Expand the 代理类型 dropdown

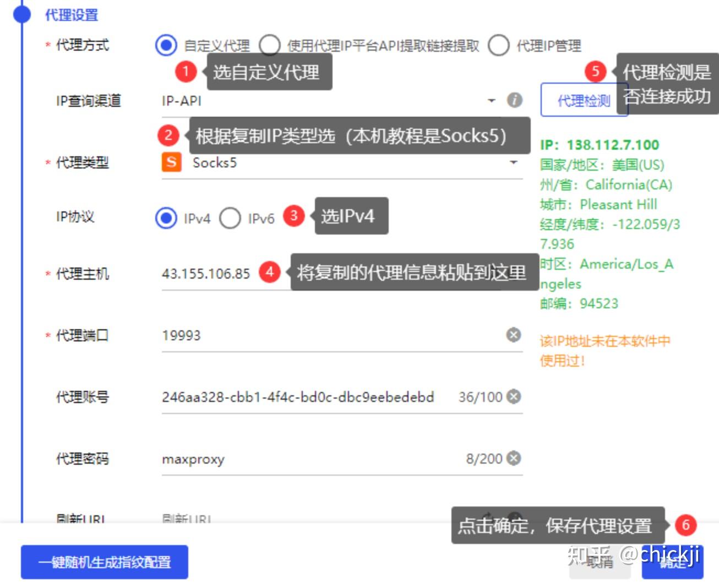point(513,162)
